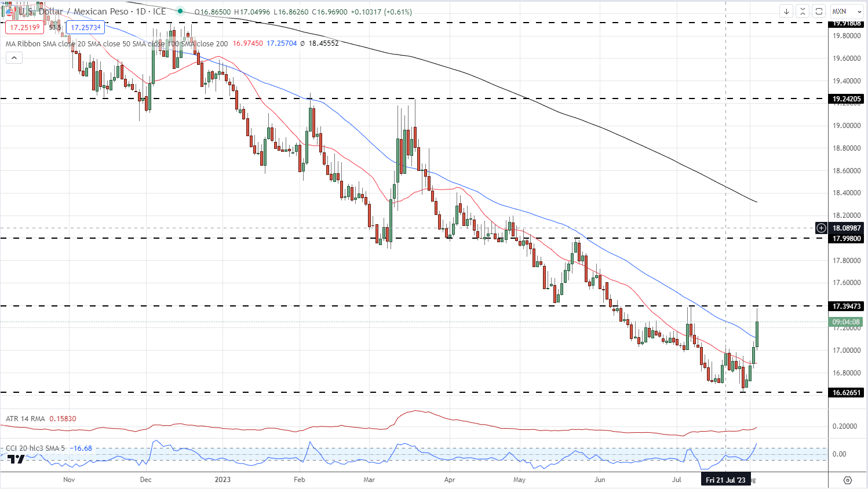Click the TradingView logo

tap(16, 459)
